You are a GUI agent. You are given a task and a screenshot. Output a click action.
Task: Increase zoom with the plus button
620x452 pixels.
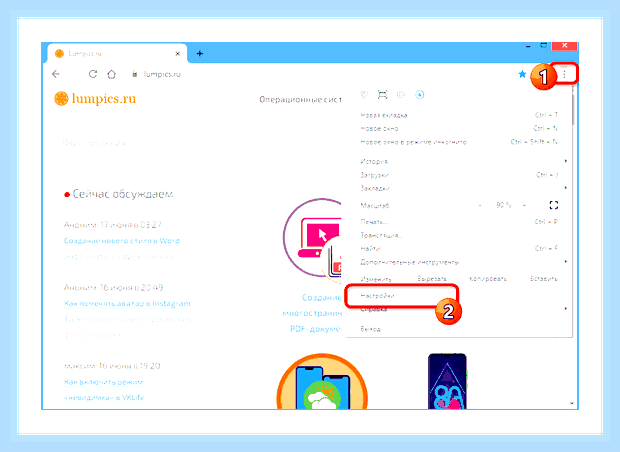click(524, 205)
